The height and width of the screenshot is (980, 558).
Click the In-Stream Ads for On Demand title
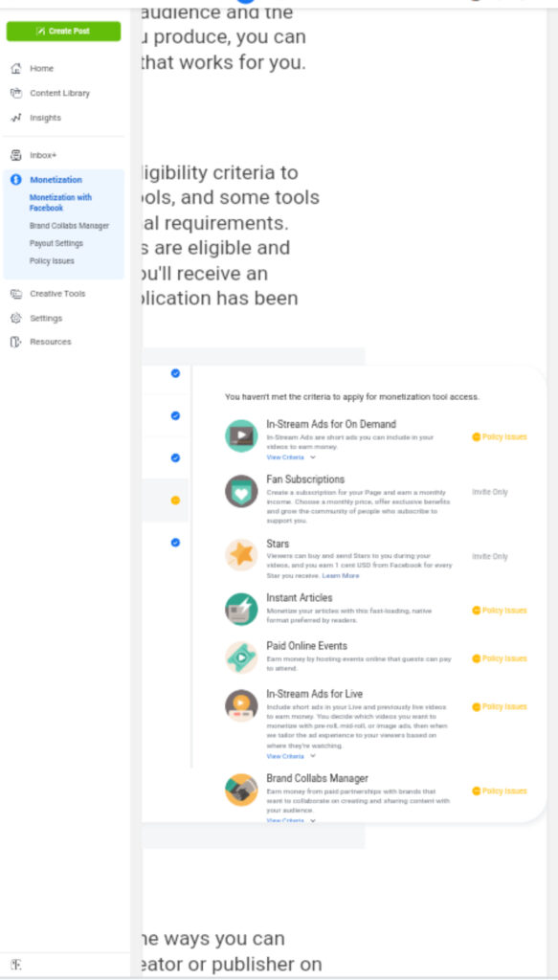pos(331,424)
